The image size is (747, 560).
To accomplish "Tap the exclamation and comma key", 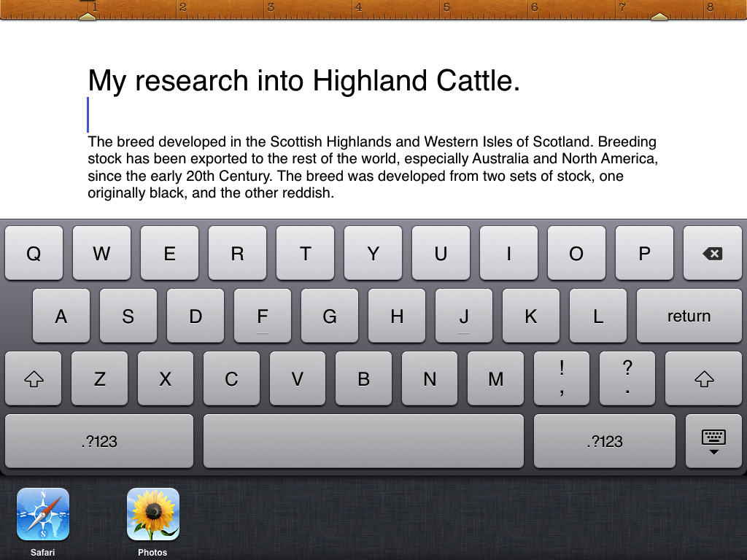I will pyautogui.click(x=561, y=378).
